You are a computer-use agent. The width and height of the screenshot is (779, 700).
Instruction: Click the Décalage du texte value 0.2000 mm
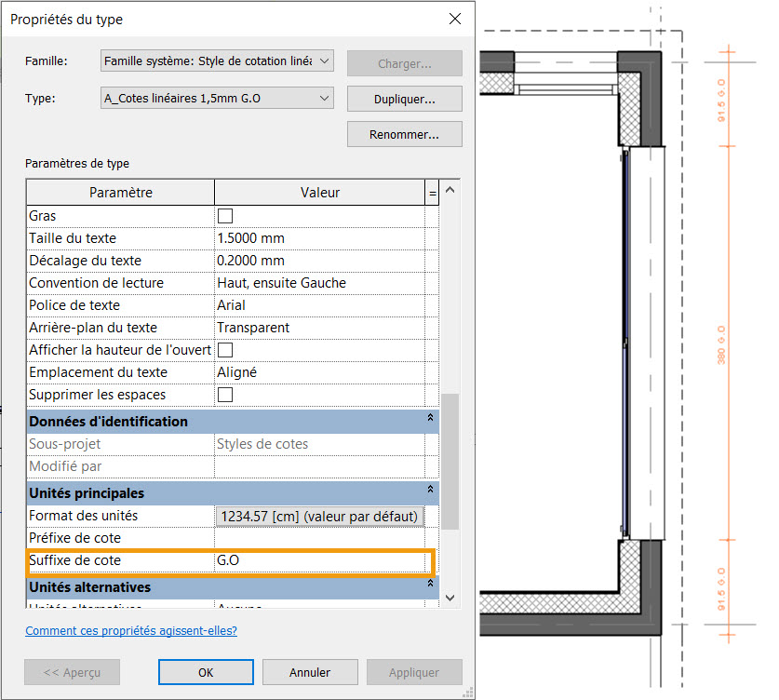[x=319, y=261]
